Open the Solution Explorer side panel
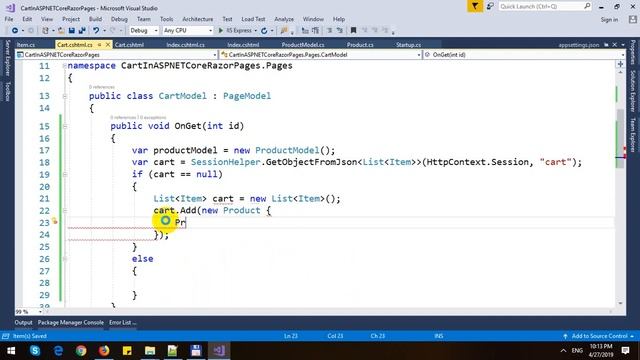 [633, 91]
